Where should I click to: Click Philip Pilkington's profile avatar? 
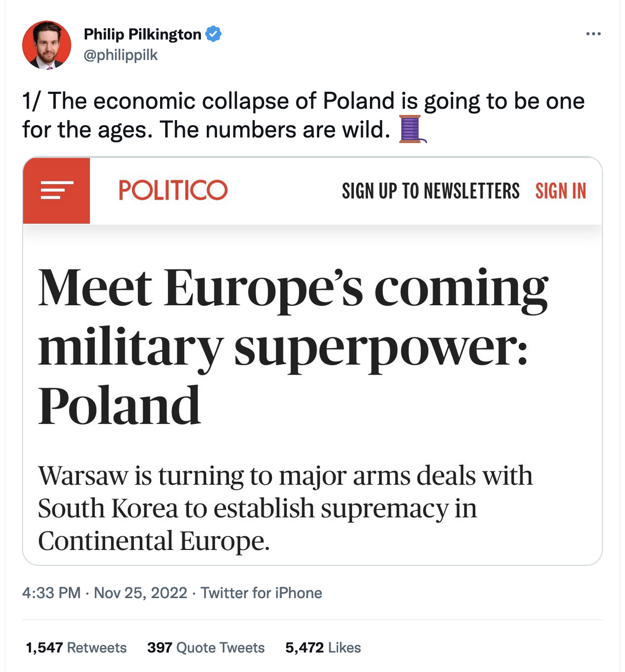(47, 45)
